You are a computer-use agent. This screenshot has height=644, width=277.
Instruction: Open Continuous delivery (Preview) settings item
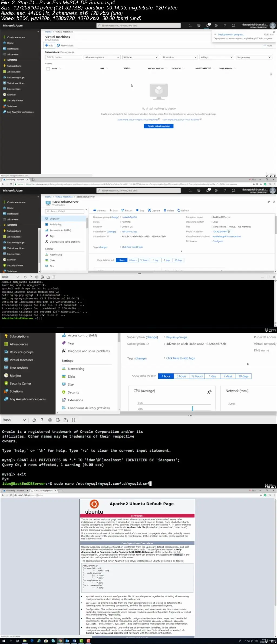click(88, 408)
